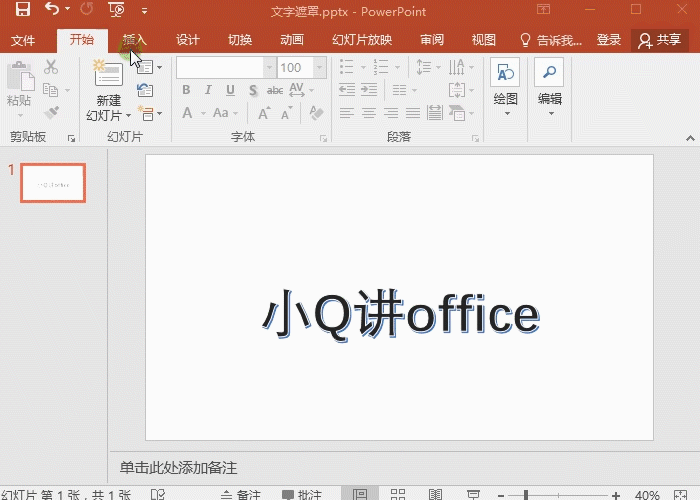Open the 审阅 tab
700x500 pixels.
432,40
